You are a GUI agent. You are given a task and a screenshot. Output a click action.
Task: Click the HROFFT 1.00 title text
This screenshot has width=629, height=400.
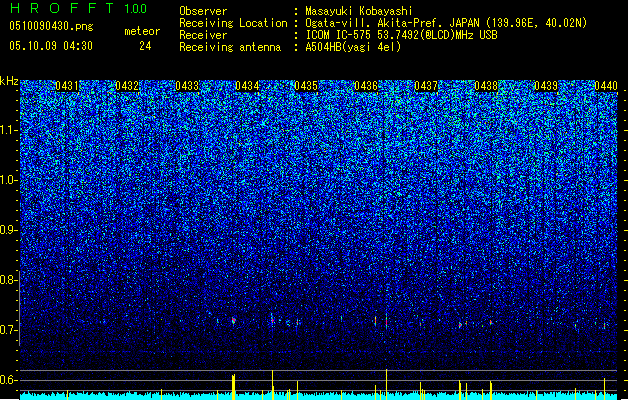point(79,8)
